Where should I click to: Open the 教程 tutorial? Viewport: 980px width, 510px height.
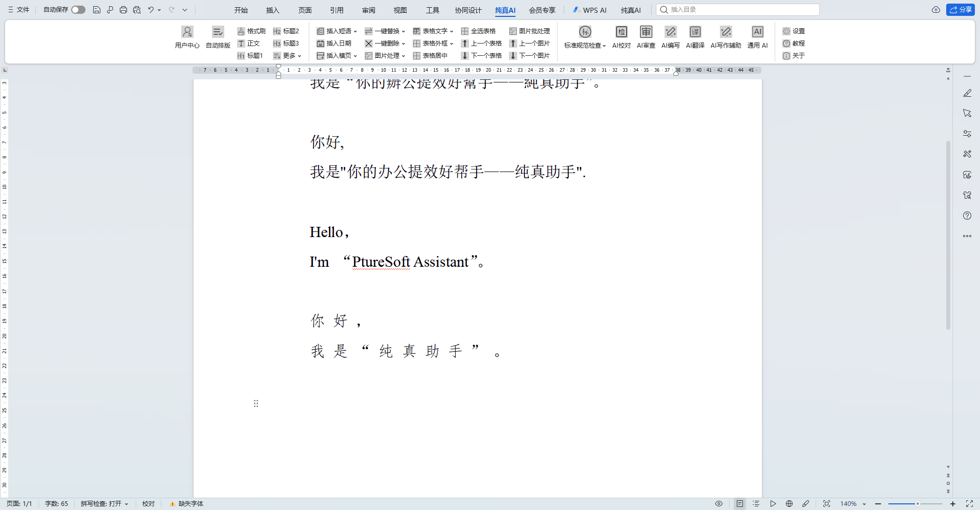coord(794,44)
